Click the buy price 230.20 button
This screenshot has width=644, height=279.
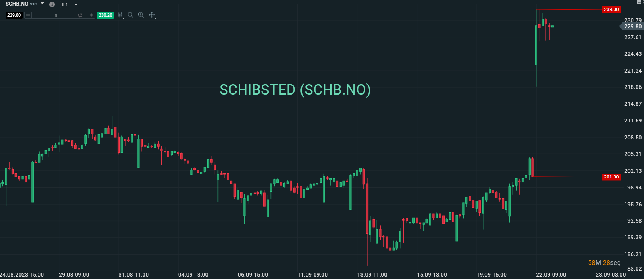click(105, 15)
